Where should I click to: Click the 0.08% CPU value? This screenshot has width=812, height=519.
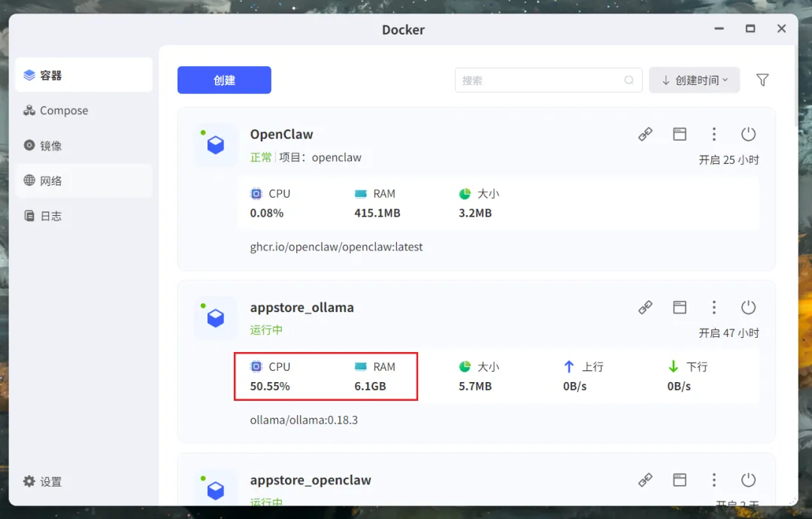(x=267, y=213)
